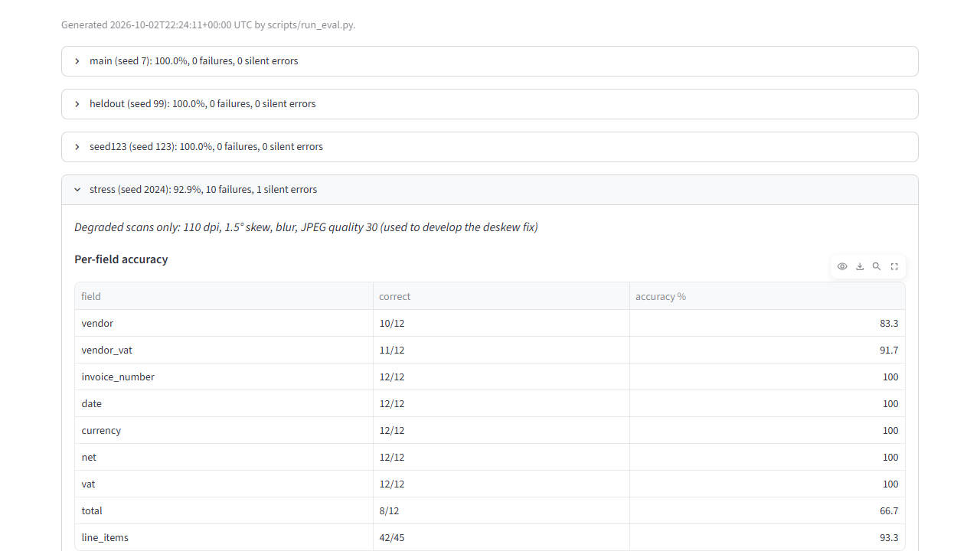Collapse the stress (seed 2024) section
980x551 pixels.
coord(490,190)
